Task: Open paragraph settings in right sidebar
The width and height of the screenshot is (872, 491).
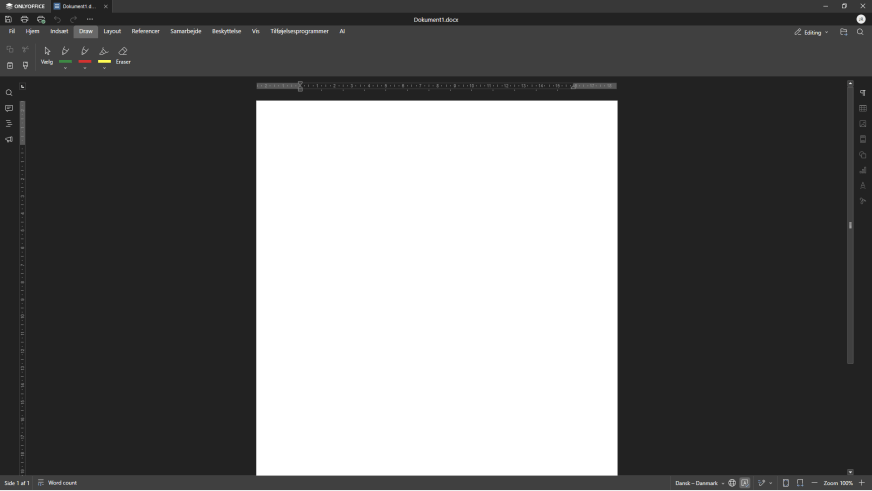Action: point(863,93)
